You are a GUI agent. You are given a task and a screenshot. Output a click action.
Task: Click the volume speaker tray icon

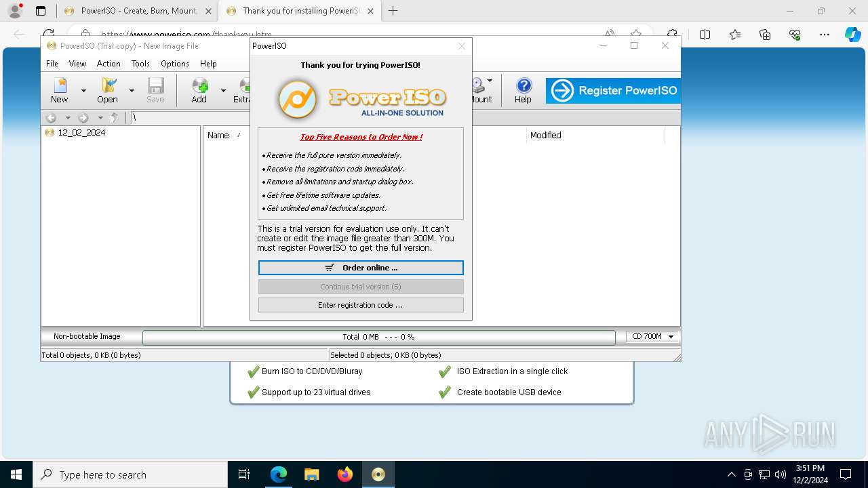[x=781, y=474]
